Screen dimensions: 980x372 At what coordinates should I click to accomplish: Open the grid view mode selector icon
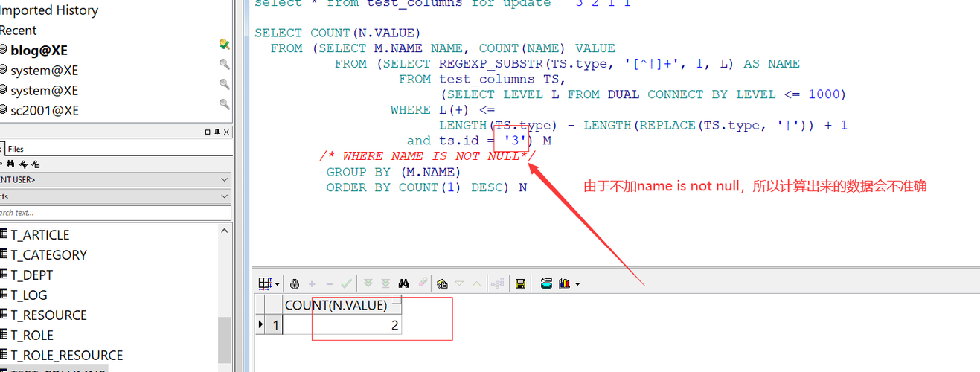tap(264, 283)
